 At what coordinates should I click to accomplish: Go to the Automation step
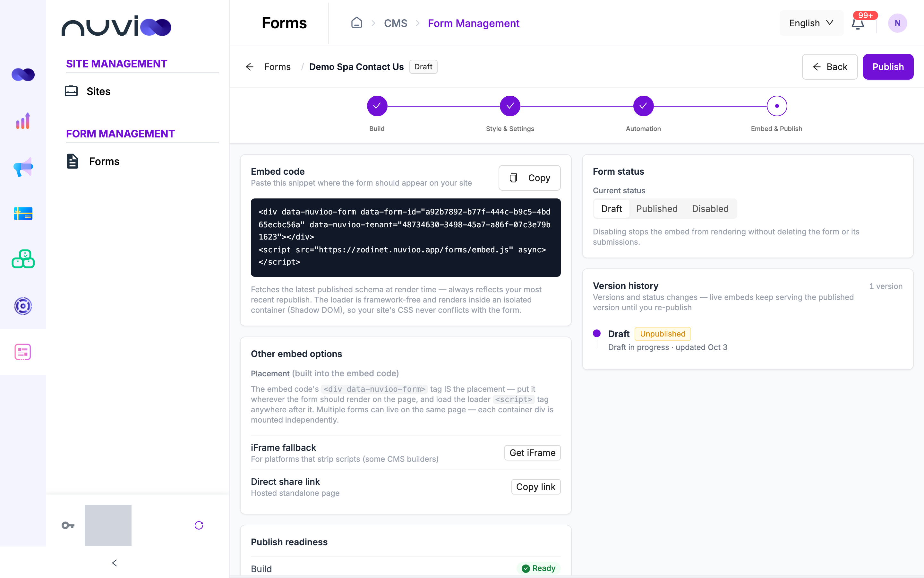(x=643, y=106)
